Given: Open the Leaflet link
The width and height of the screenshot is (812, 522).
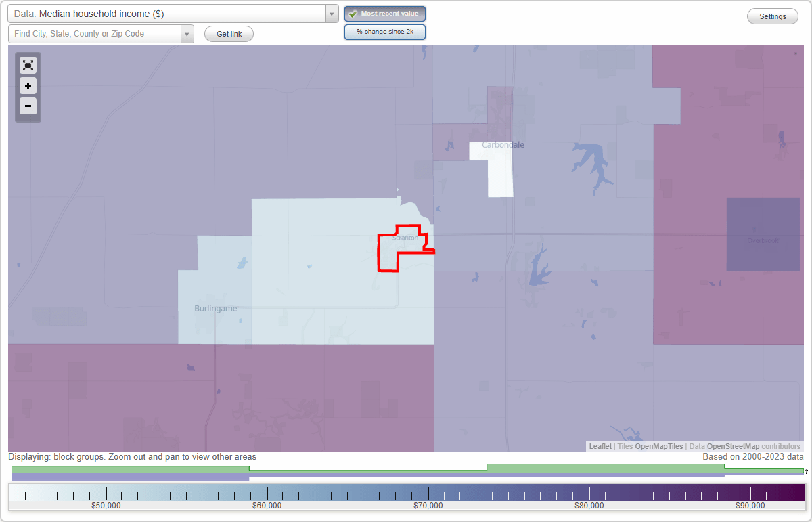Looking at the screenshot, I should coord(600,446).
